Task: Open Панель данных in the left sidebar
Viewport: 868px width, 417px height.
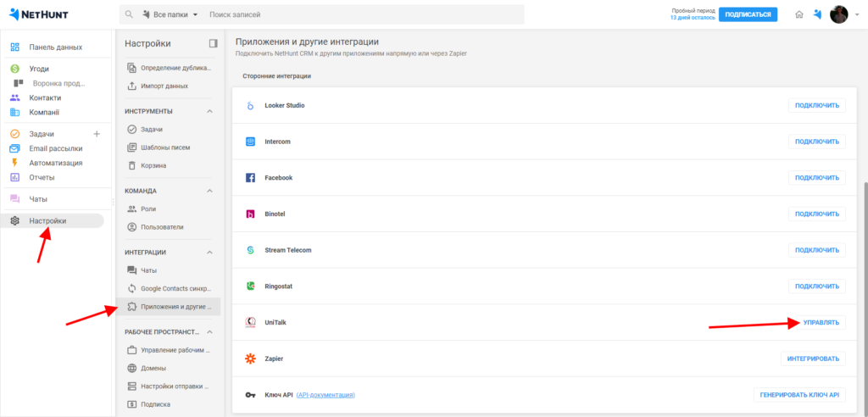Action: pyautogui.click(x=56, y=47)
